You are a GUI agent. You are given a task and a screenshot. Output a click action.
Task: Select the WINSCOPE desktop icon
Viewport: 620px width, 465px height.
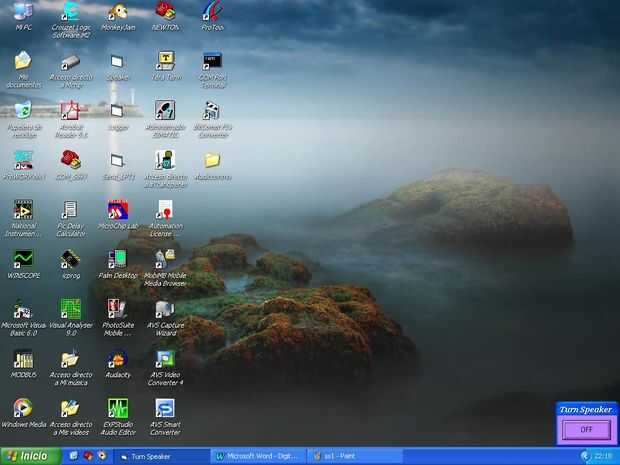tap(23, 265)
